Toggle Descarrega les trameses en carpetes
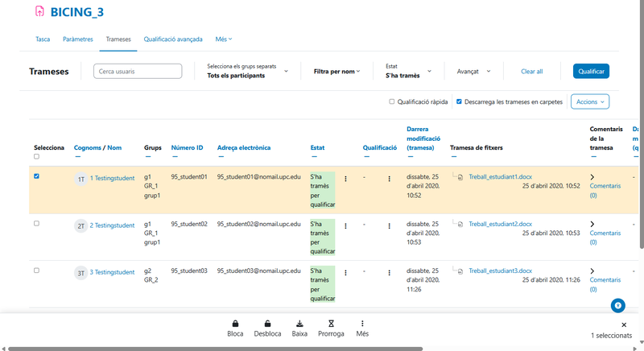The image size is (644, 351). click(459, 102)
